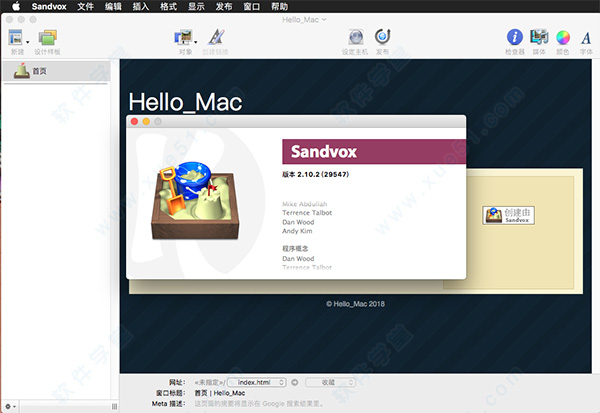
Task: Open the 格式 (Format) menu
Action: (x=168, y=7)
